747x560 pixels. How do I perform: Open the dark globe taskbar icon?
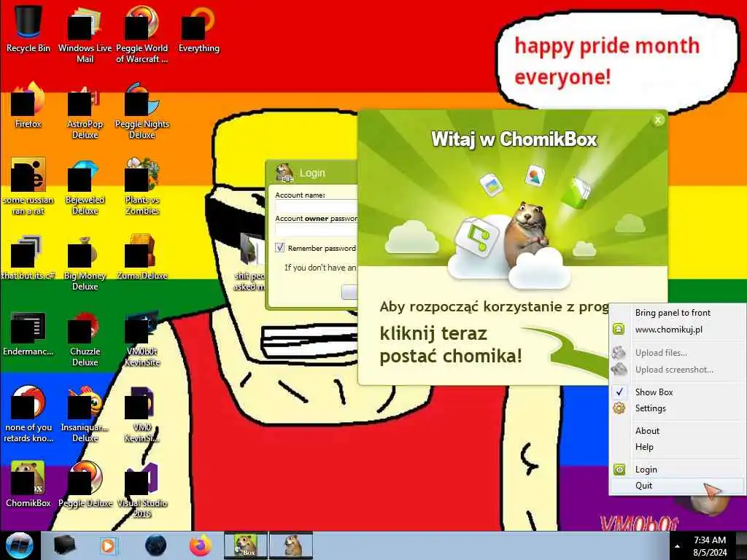tap(156, 545)
